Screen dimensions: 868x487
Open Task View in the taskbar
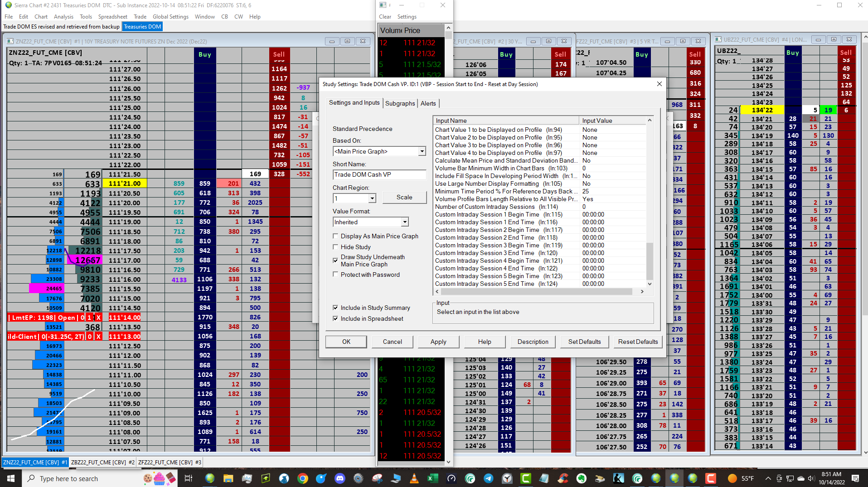[x=189, y=478]
